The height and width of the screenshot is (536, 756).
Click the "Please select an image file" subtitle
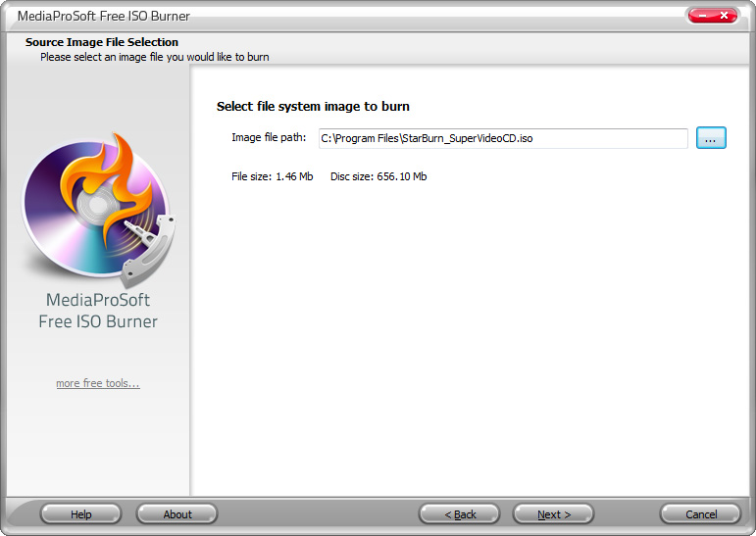point(155,57)
